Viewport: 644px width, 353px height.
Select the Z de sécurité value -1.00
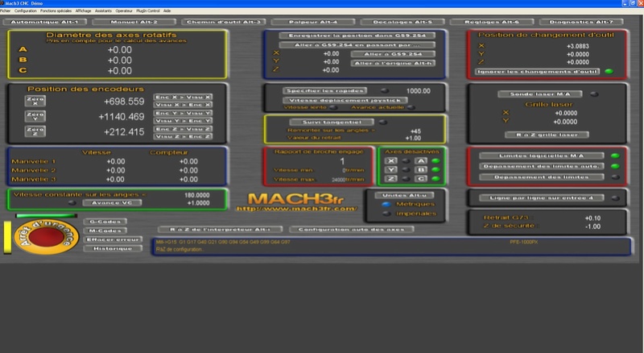point(592,226)
